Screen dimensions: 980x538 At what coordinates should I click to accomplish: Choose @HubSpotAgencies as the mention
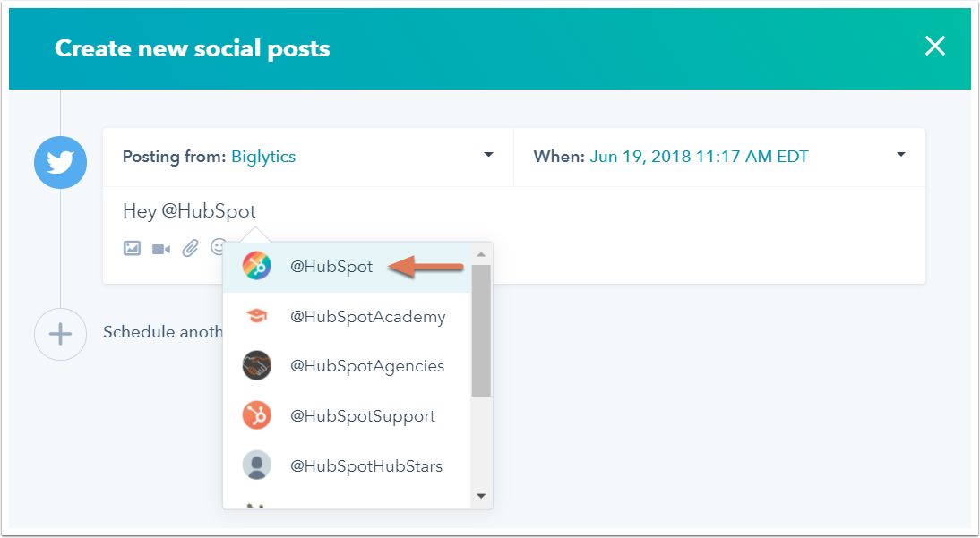pos(367,365)
